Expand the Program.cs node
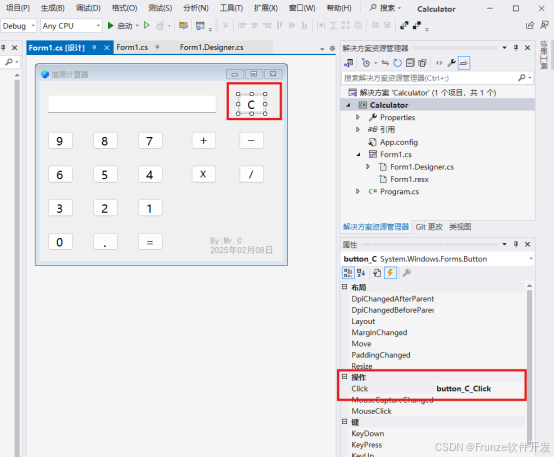 (x=358, y=192)
